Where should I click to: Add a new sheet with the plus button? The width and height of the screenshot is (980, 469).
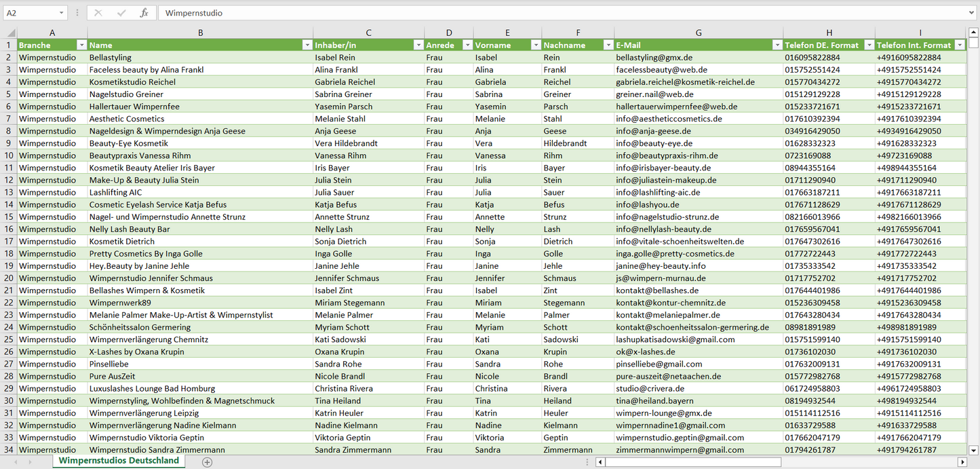pyautogui.click(x=208, y=462)
